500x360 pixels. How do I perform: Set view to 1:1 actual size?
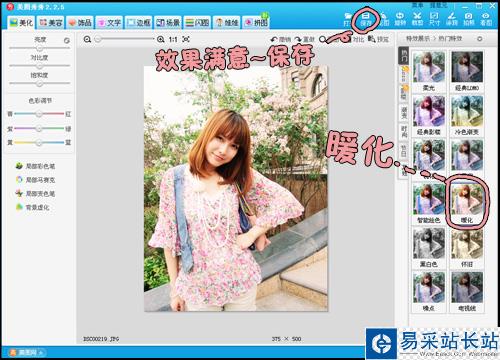click(173, 39)
